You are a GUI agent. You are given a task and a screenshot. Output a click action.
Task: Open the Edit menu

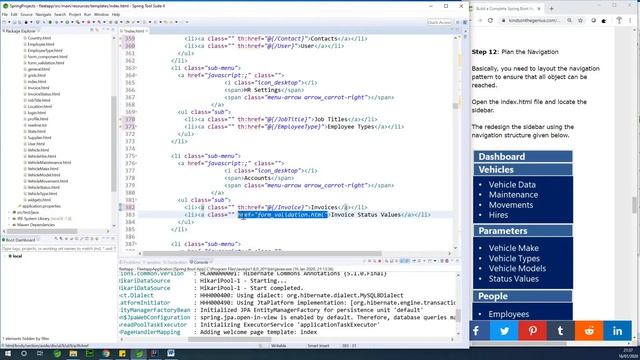(14, 14)
